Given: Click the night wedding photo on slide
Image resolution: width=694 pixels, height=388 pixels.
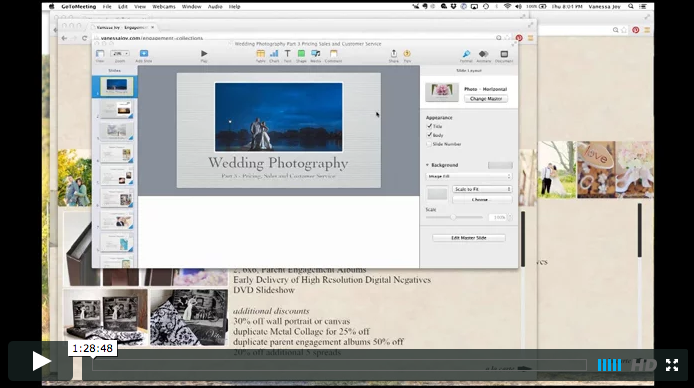Looking at the screenshot, I should 278,117.
